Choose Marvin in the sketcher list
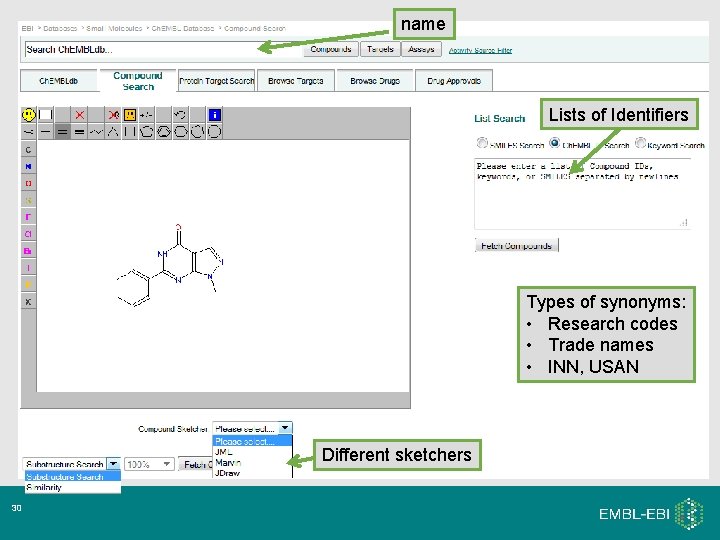The height and width of the screenshot is (540, 720). point(252,462)
